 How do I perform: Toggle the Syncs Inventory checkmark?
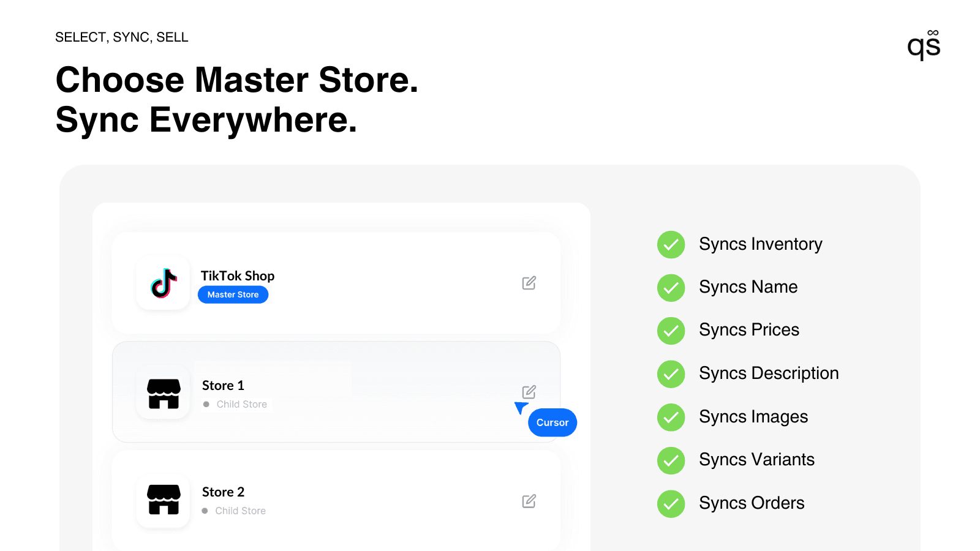coord(671,244)
